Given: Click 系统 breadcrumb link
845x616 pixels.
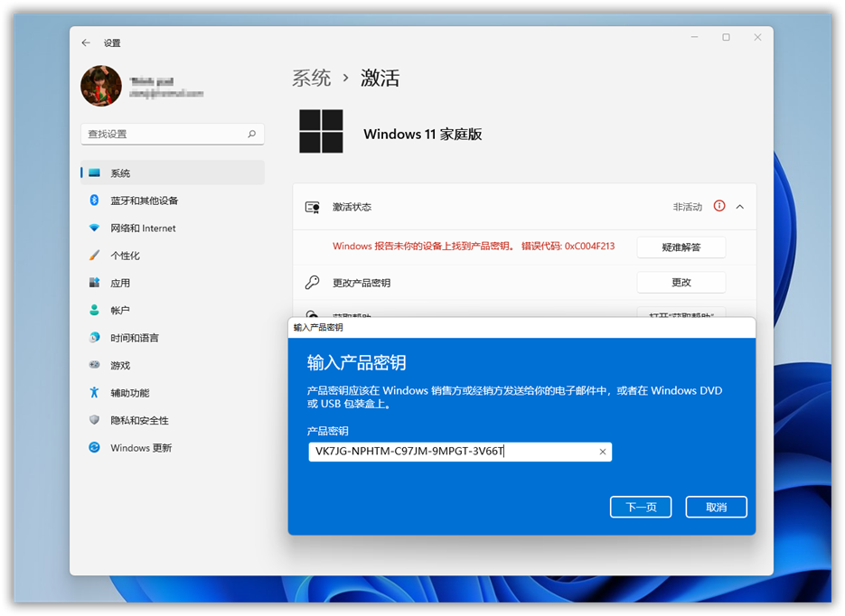Looking at the screenshot, I should (x=311, y=78).
